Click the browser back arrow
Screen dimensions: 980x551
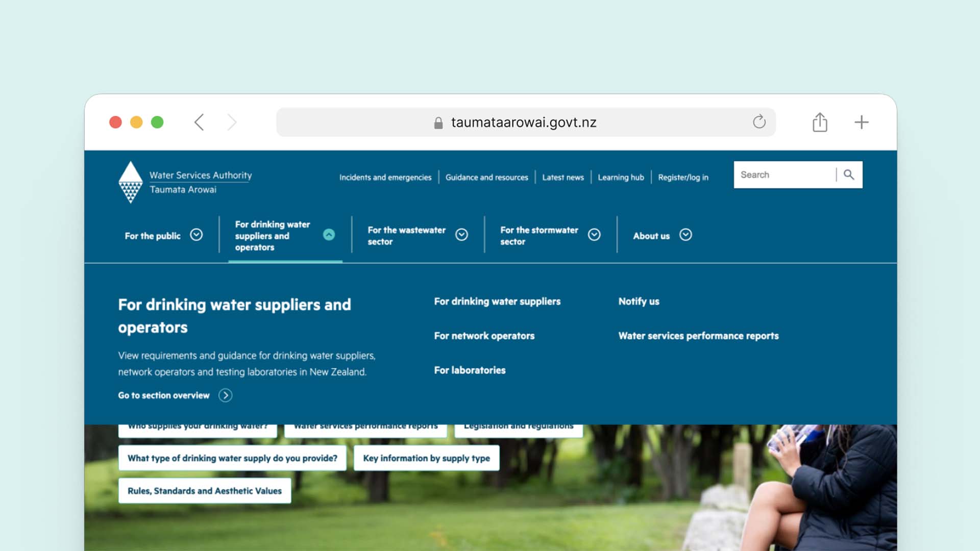(x=200, y=122)
